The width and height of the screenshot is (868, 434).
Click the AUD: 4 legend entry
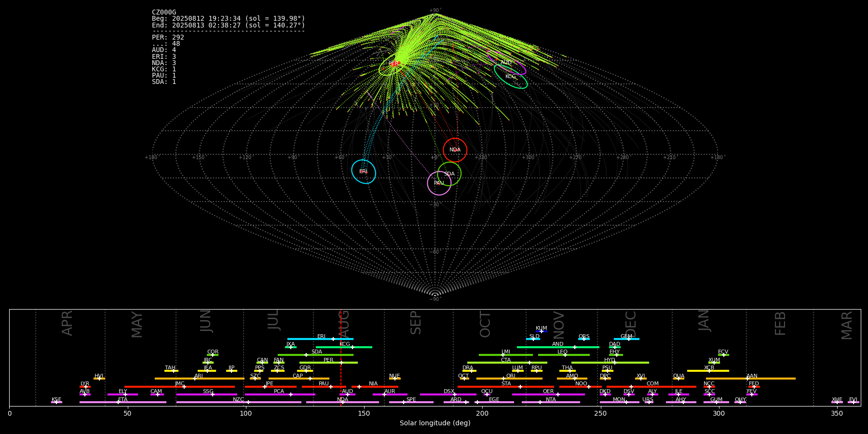164,50
